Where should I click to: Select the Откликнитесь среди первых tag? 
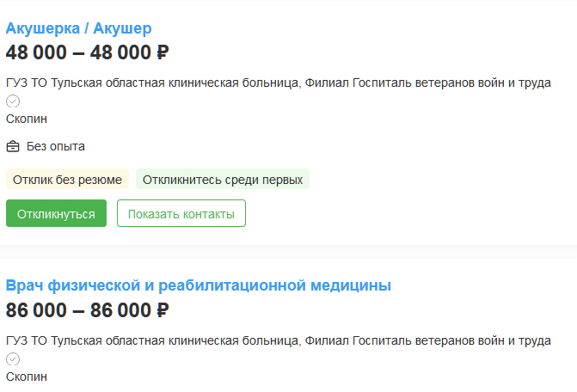[223, 180]
